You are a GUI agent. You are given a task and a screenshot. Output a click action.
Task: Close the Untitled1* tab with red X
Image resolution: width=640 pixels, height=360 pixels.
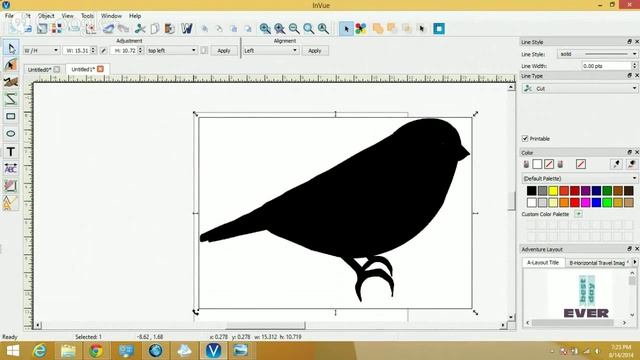click(100, 69)
